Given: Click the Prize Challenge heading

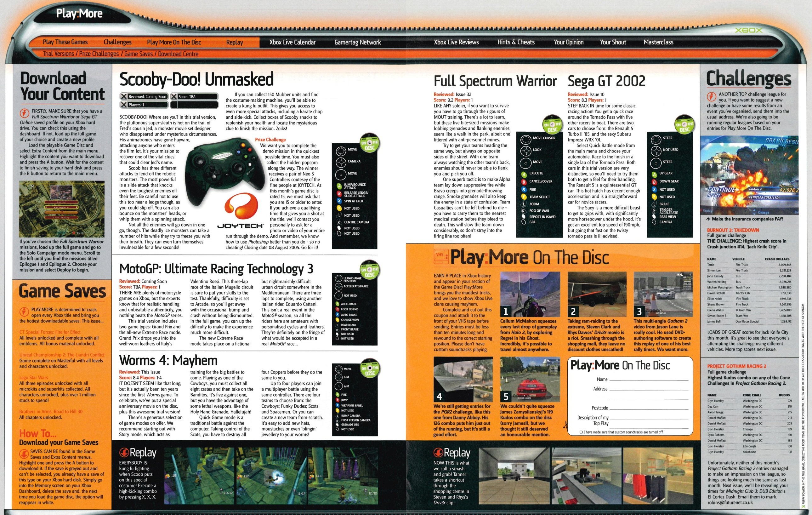Looking at the screenshot, I should [270, 140].
